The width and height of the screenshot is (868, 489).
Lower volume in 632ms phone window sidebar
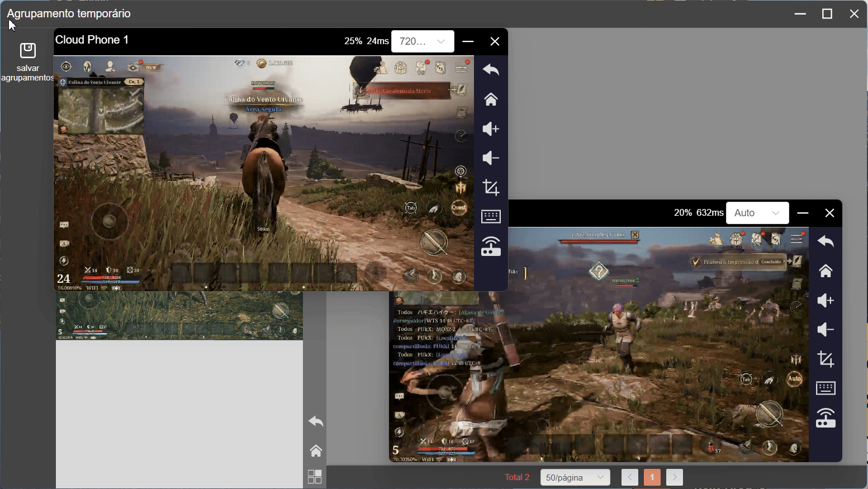point(826,330)
